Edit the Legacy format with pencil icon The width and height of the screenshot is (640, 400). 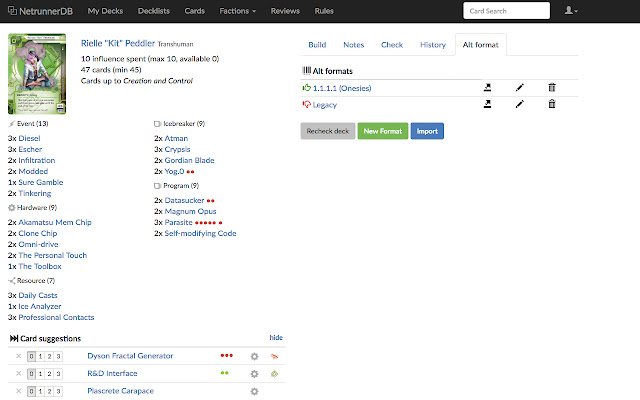pyautogui.click(x=519, y=104)
